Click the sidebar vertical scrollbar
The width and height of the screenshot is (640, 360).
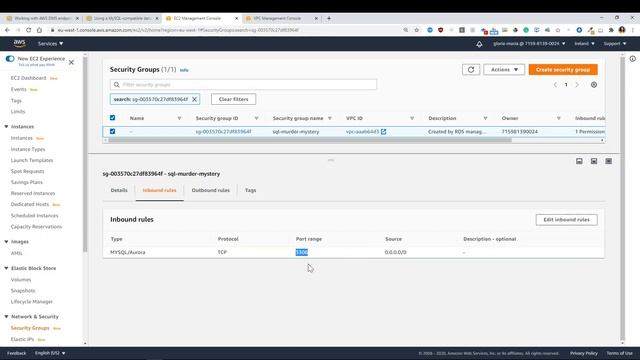(x=85, y=154)
